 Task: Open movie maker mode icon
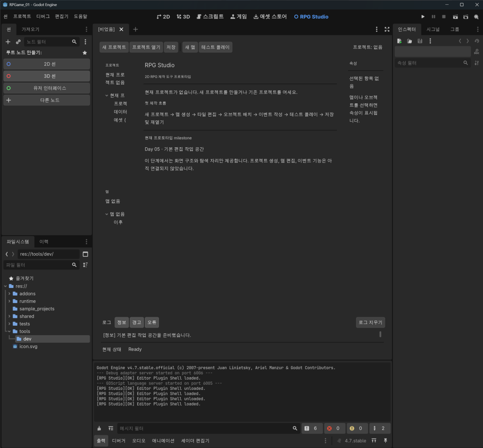click(476, 17)
